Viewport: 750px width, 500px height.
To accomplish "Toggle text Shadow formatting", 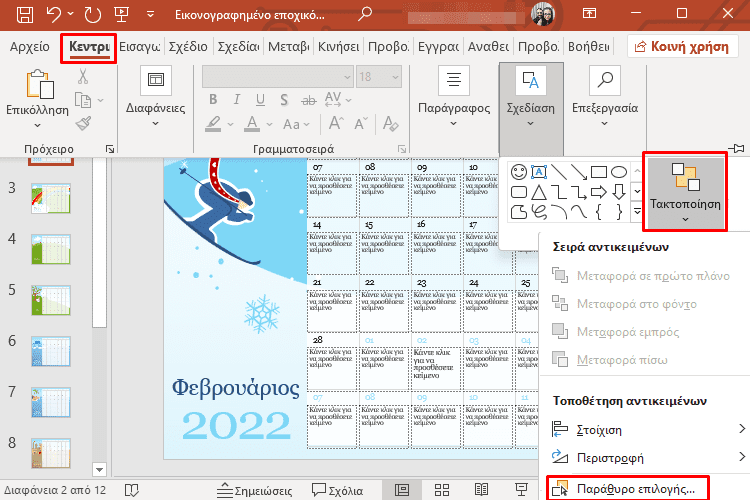I will click(284, 100).
